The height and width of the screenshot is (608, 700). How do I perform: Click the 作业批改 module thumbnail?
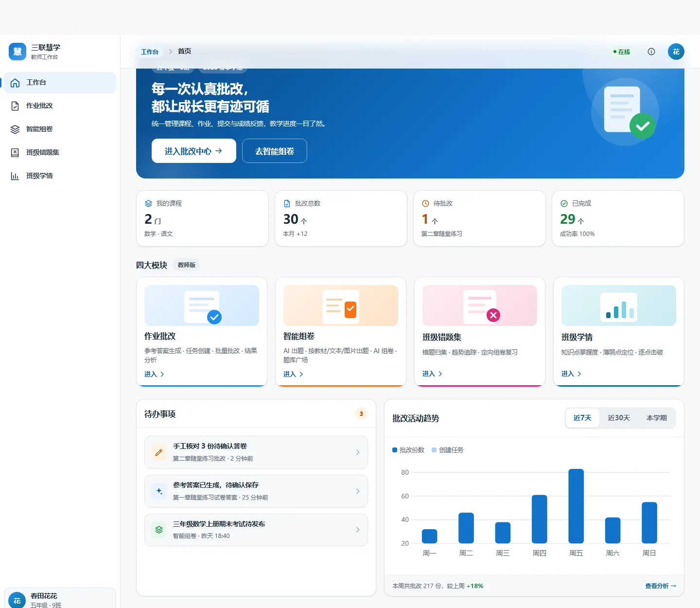(x=202, y=305)
